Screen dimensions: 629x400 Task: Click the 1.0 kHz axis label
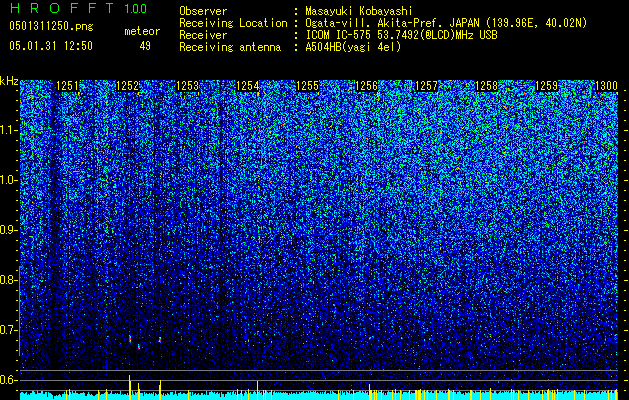[9, 180]
